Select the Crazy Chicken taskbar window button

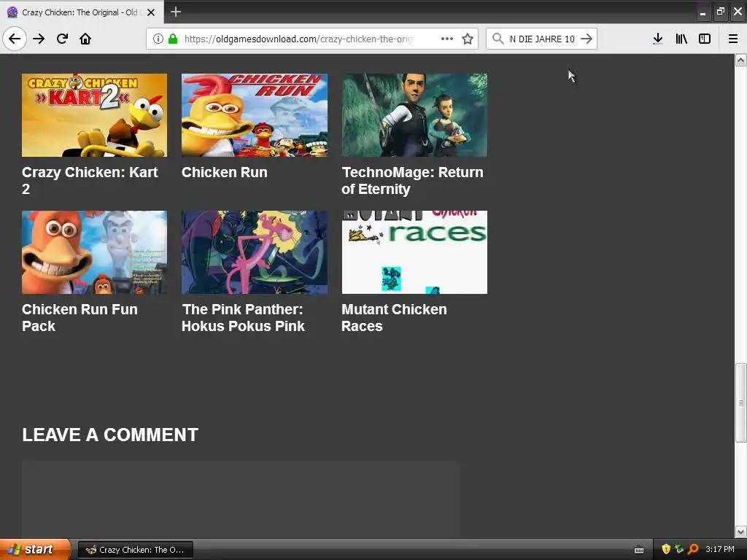click(135, 550)
